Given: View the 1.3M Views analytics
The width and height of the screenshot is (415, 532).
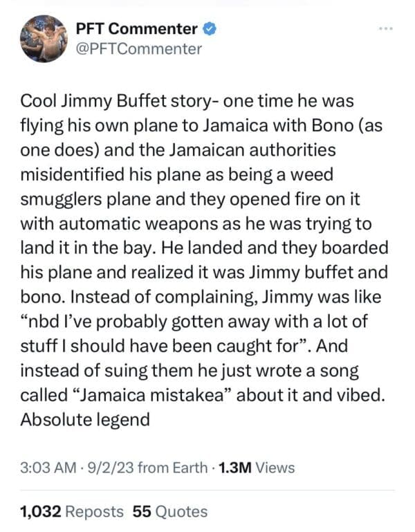Looking at the screenshot, I should (x=256, y=468).
